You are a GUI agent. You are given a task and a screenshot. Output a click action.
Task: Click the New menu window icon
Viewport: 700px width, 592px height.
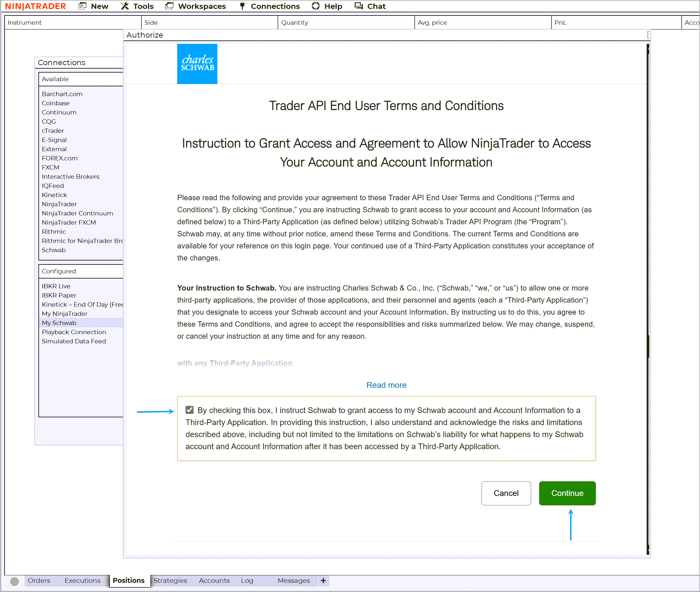(x=82, y=6)
